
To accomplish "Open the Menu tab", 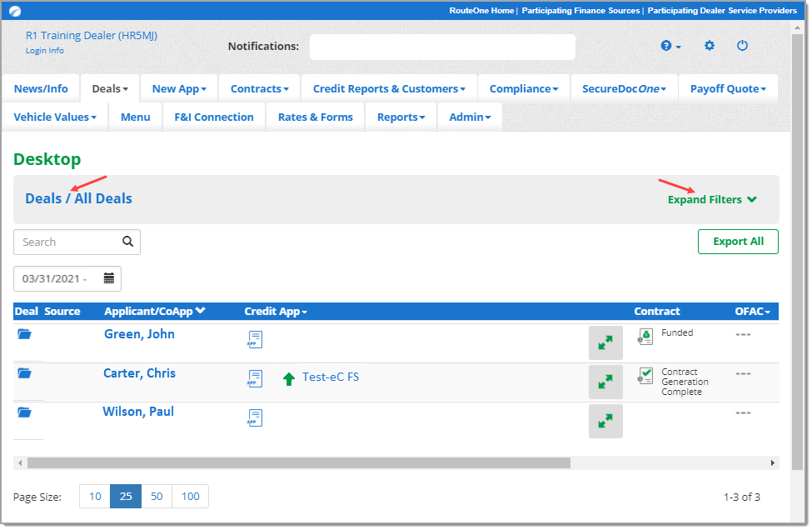I will point(135,117).
